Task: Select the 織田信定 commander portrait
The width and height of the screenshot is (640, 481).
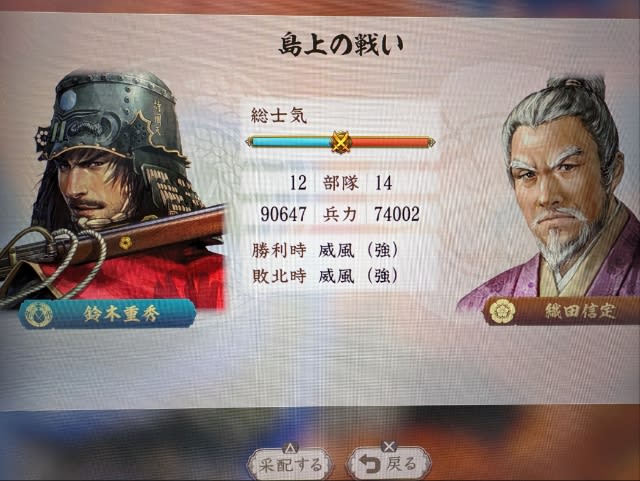Action: click(x=551, y=190)
